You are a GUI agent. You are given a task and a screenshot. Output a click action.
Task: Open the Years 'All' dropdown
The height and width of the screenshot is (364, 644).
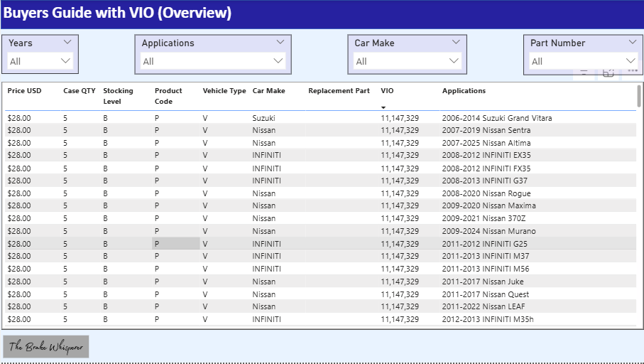click(x=40, y=61)
